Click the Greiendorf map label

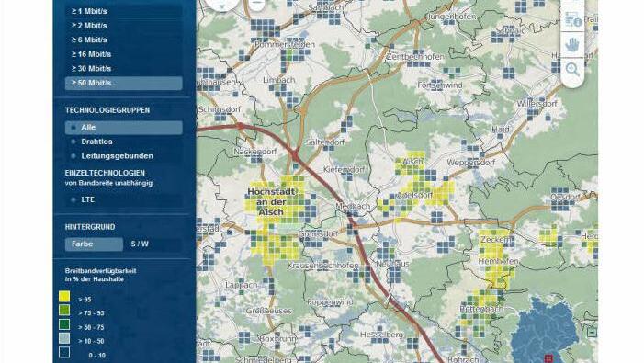tap(318, 233)
